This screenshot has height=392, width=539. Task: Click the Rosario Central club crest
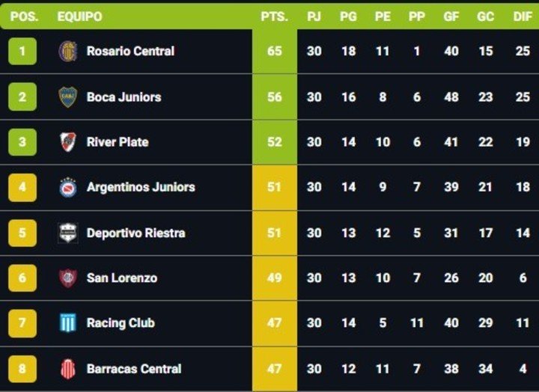point(67,51)
